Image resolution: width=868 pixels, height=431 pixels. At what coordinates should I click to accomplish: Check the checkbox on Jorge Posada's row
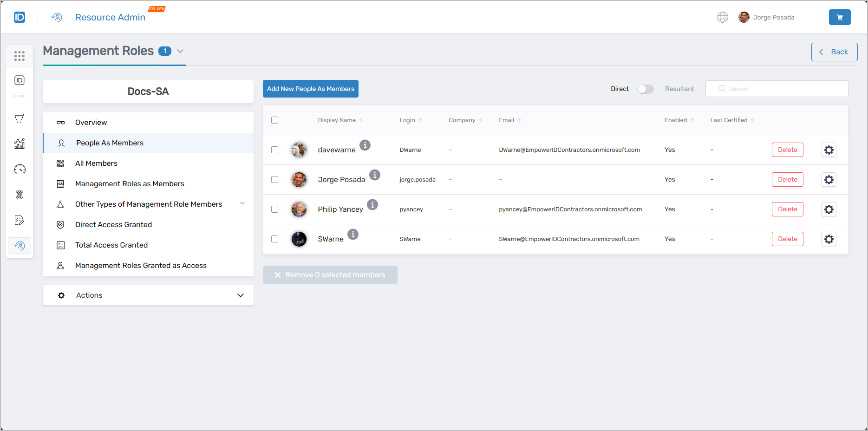coord(274,179)
